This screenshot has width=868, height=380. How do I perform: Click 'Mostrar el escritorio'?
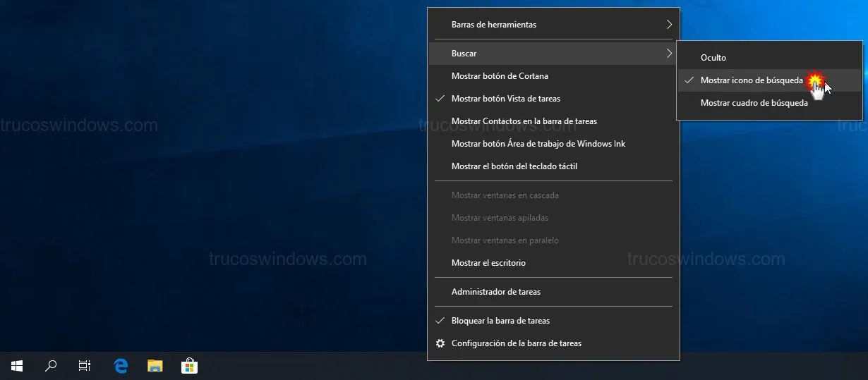488,263
